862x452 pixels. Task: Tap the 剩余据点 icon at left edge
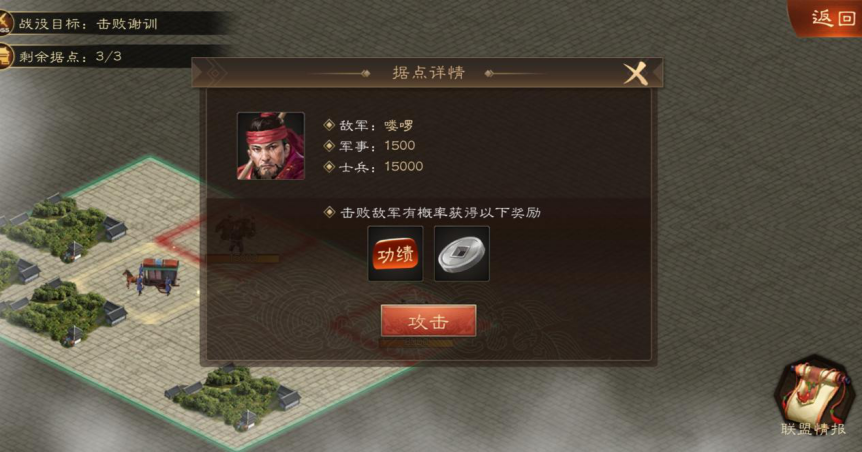(5, 57)
